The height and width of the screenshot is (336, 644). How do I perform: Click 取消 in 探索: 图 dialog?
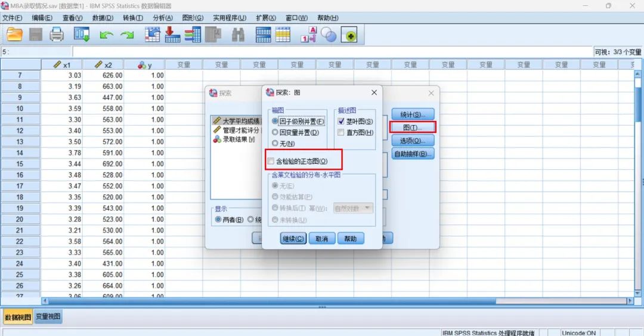point(321,238)
